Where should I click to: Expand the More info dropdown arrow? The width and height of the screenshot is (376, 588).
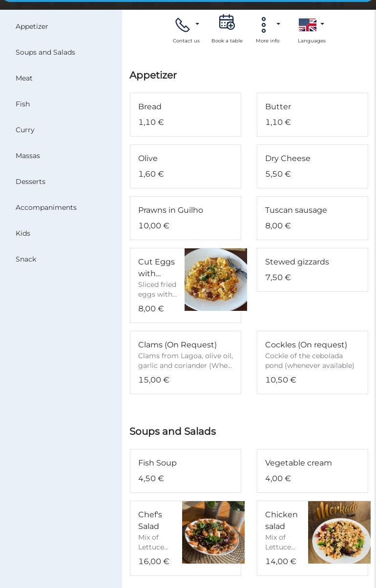(278, 24)
